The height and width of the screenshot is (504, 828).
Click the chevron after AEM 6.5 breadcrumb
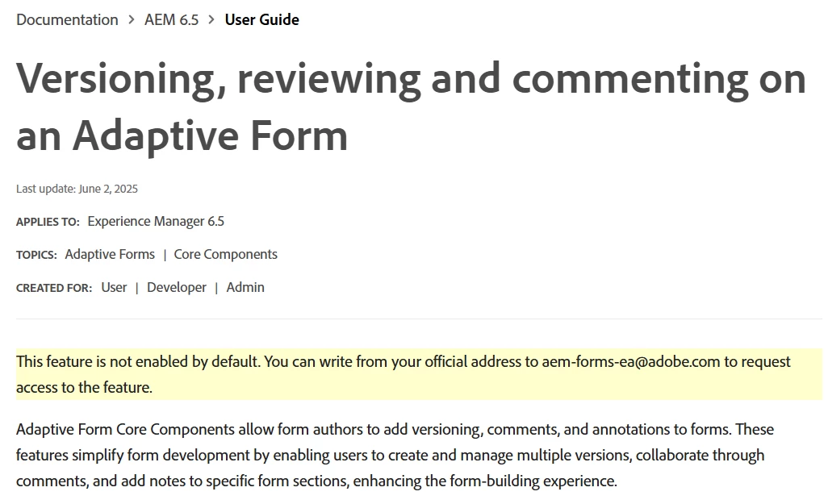tap(211, 19)
